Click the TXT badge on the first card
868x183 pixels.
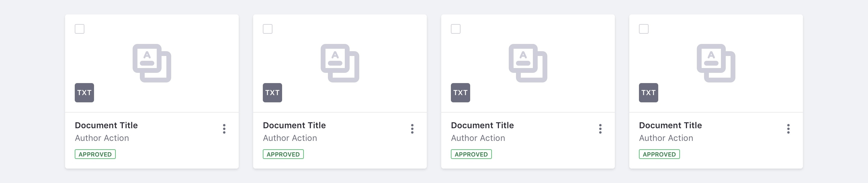coord(84,92)
